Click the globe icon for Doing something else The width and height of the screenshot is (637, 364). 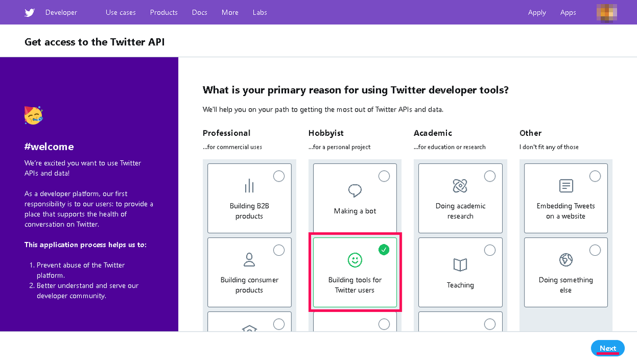[566, 259]
